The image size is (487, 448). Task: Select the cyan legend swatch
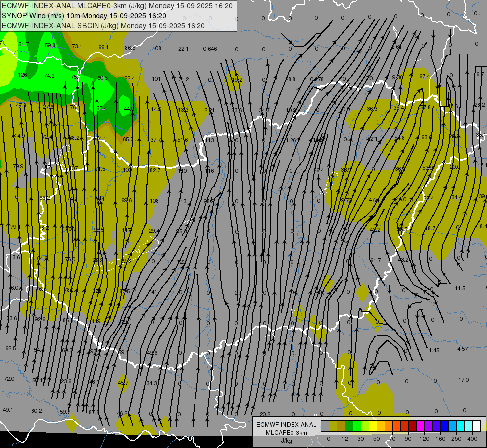tap(460, 426)
